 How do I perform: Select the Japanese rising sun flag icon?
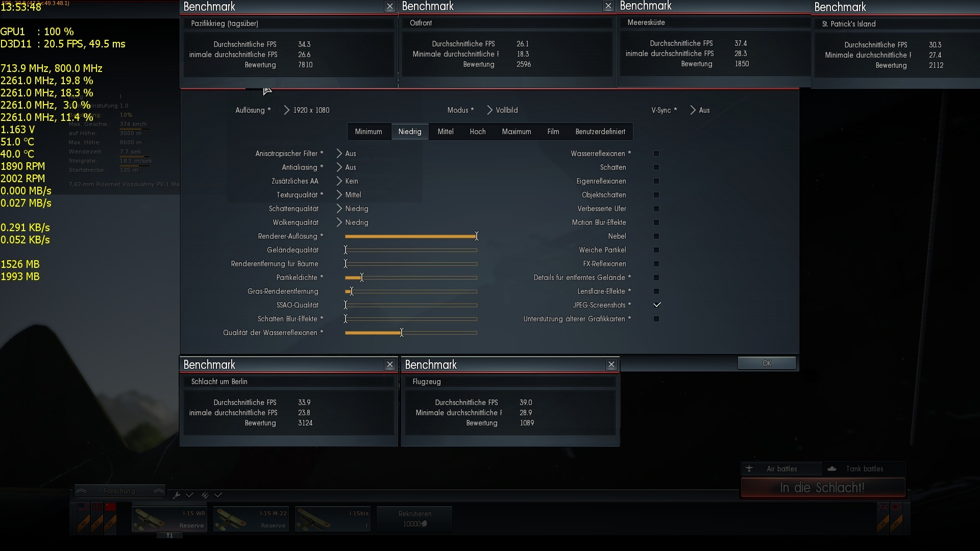point(897,507)
